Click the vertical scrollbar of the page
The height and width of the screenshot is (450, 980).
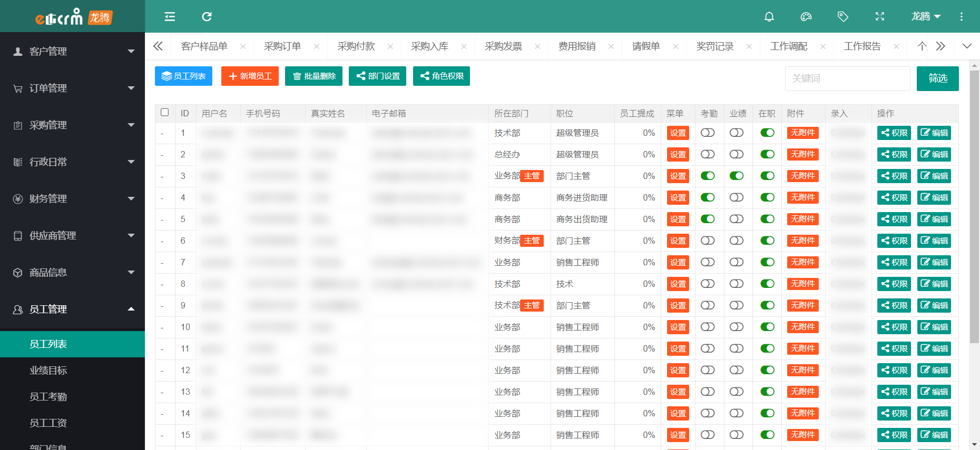[974, 211]
